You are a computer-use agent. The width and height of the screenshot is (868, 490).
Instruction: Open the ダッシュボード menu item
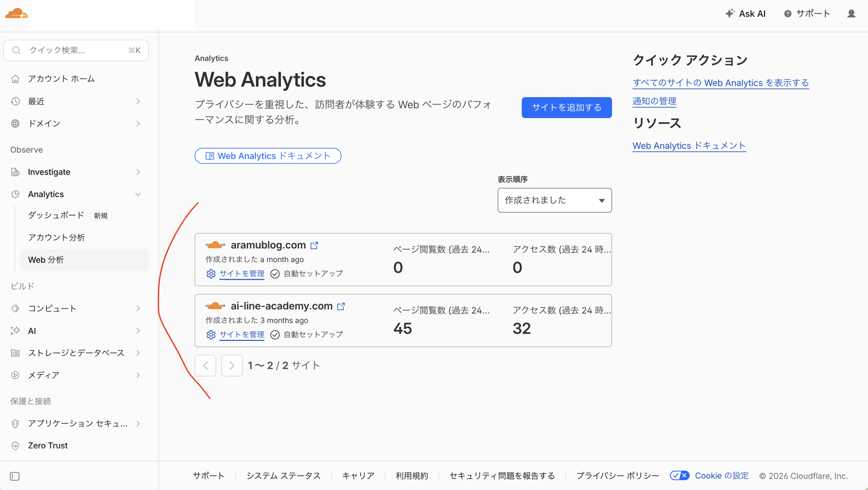[85, 215]
